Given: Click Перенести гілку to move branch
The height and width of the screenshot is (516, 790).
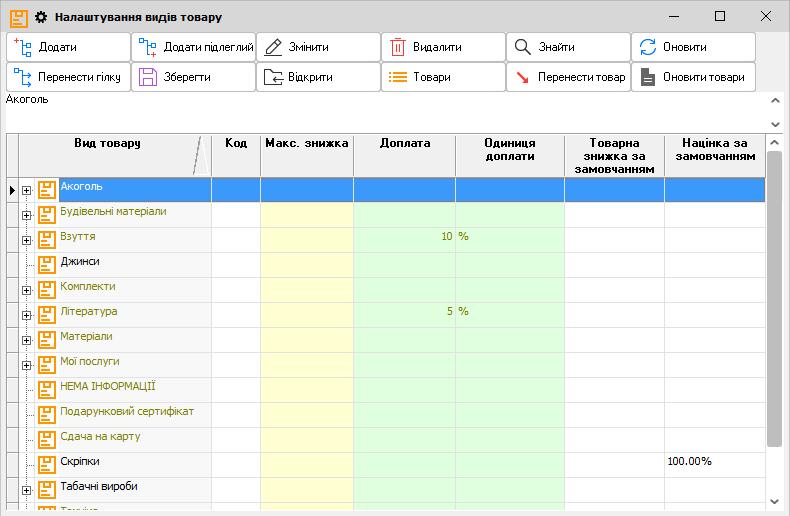Looking at the screenshot, I should click(x=68, y=77).
